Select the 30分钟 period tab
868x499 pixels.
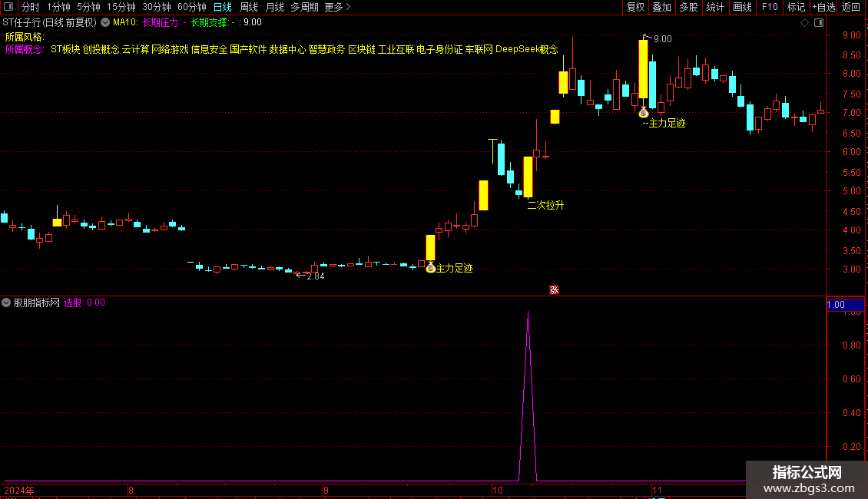coord(156,7)
